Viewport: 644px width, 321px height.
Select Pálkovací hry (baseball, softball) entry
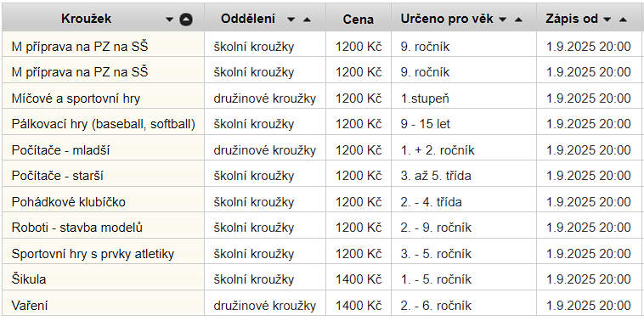coord(103,124)
